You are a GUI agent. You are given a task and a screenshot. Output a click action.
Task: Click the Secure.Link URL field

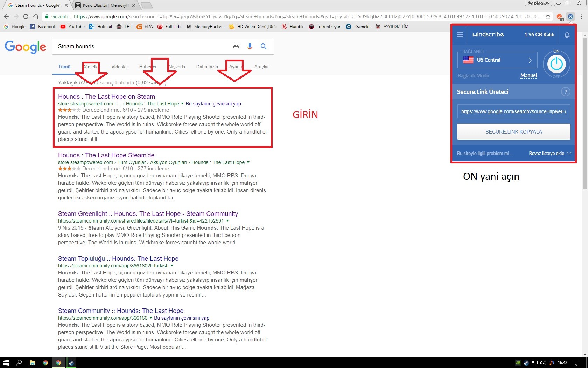pos(513,111)
